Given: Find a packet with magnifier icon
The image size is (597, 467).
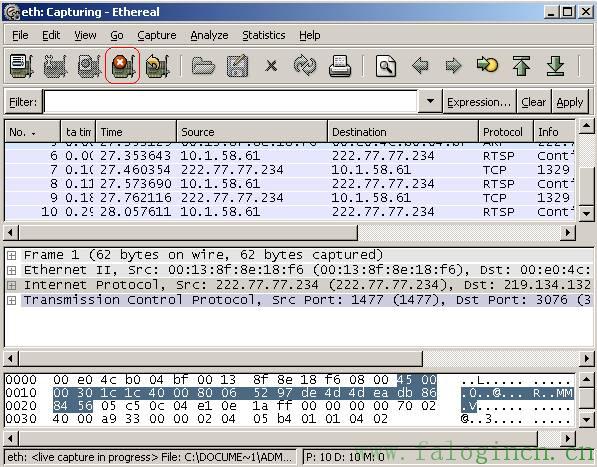Looking at the screenshot, I should point(386,65).
